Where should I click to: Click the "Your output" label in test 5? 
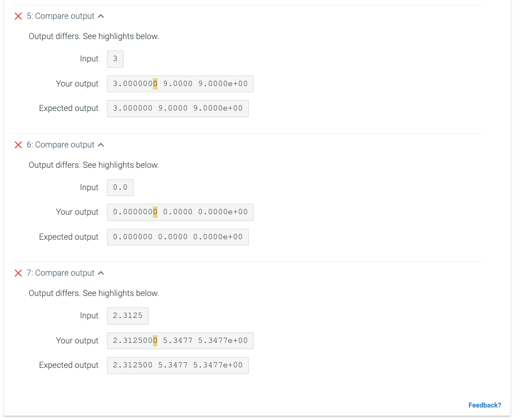(77, 84)
